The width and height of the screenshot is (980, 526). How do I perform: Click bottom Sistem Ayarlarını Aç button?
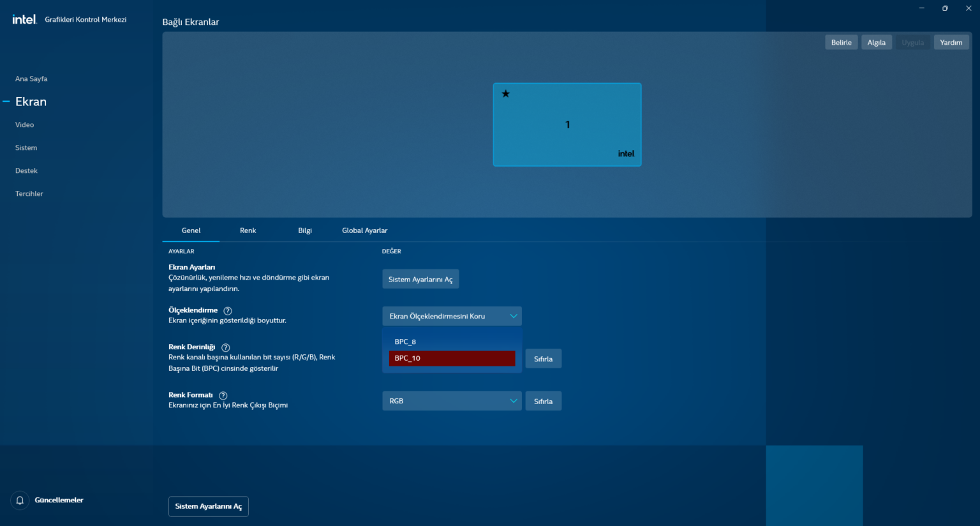[x=208, y=507]
